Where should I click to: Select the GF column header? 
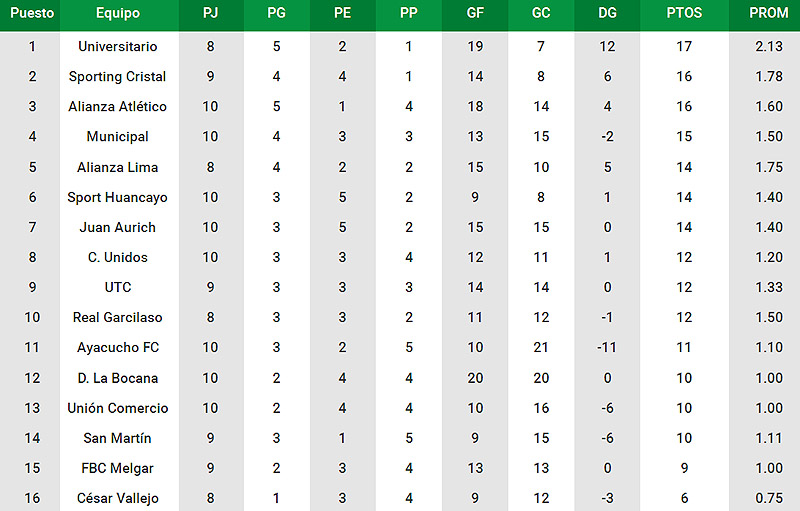pos(475,13)
